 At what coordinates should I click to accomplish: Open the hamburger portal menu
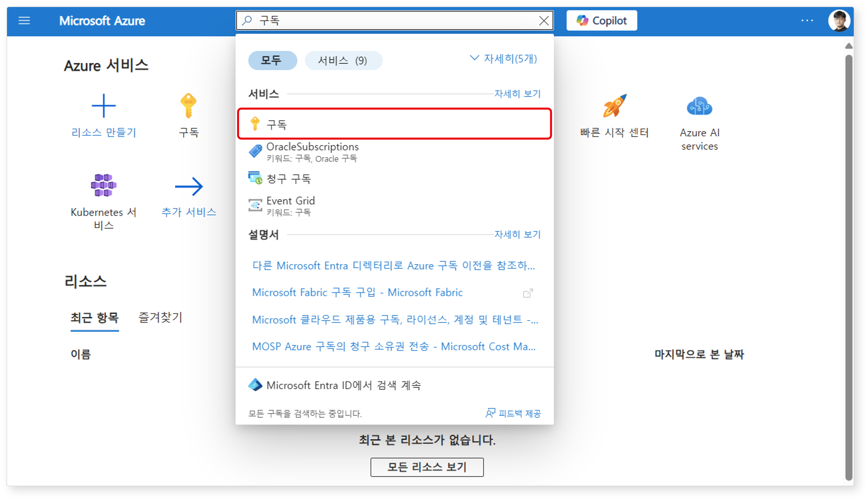(x=24, y=21)
